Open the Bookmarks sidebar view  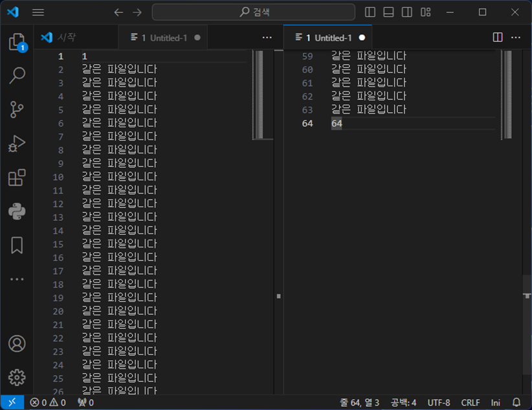[x=17, y=245]
